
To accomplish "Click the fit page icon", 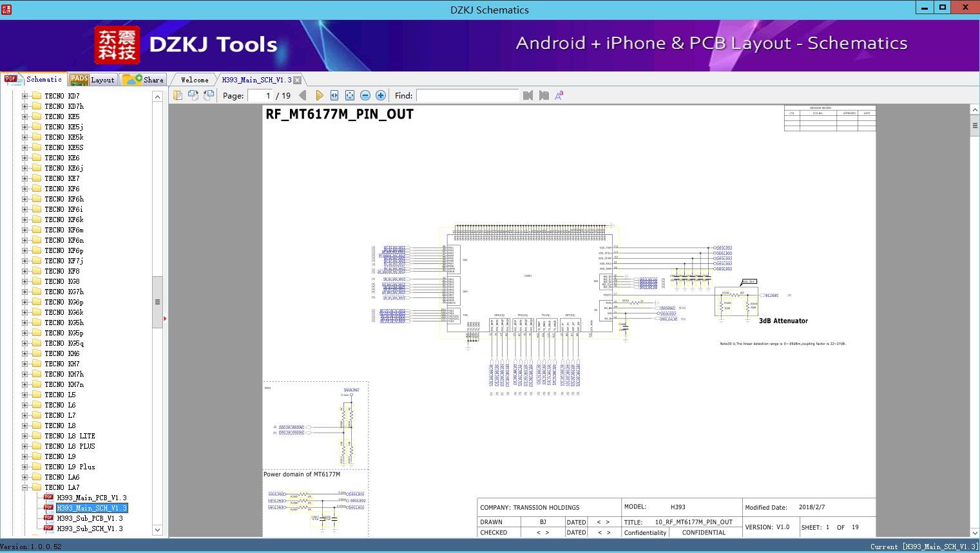I will [x=350, y=95].
